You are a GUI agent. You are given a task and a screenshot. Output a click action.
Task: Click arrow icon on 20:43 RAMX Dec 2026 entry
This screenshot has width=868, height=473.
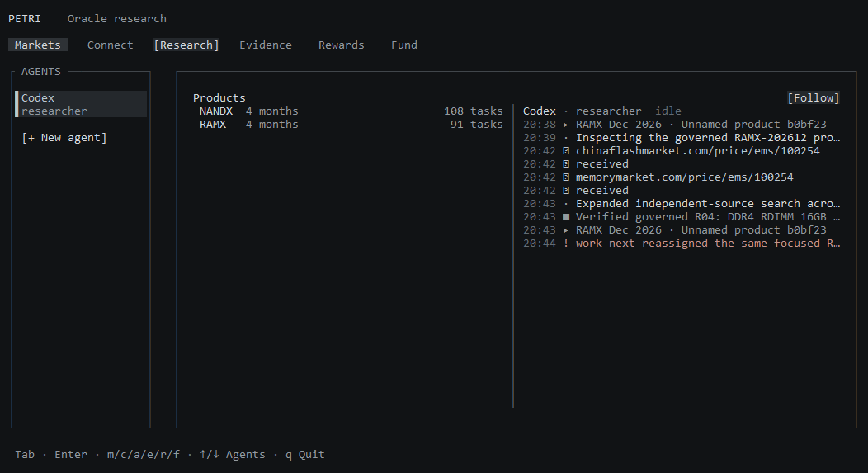pos(566,230)
